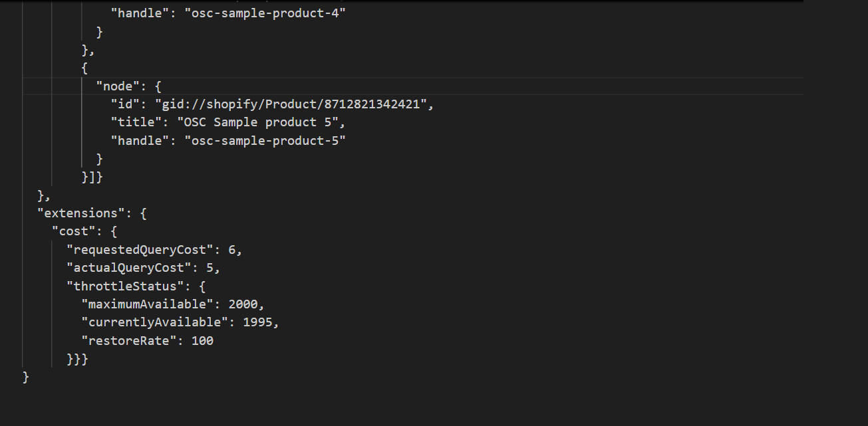Click the "node" key in the JSON
Screen dimensions: 868x426
coord(118,86)
